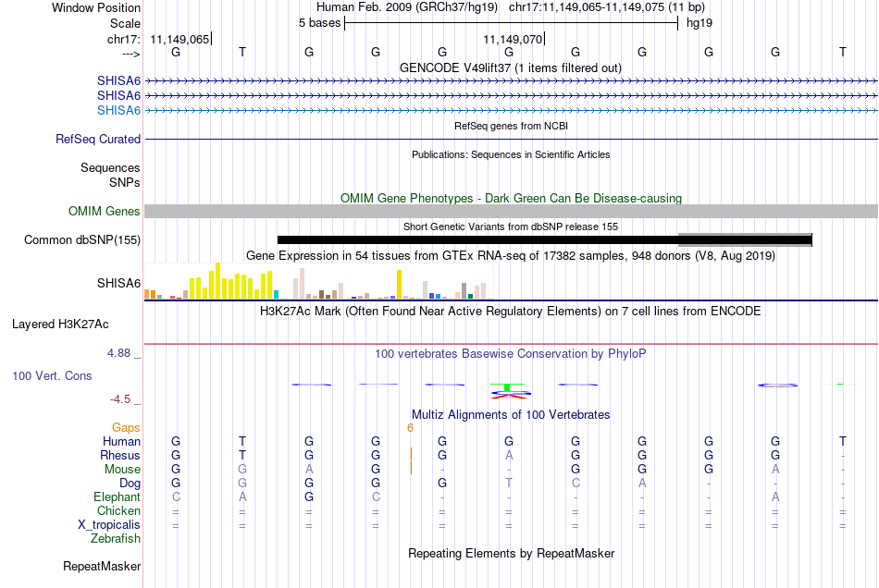Click the PhyloP upper limit value 4.88
Screen dimensions: 879x588
(x=118, y=353)
